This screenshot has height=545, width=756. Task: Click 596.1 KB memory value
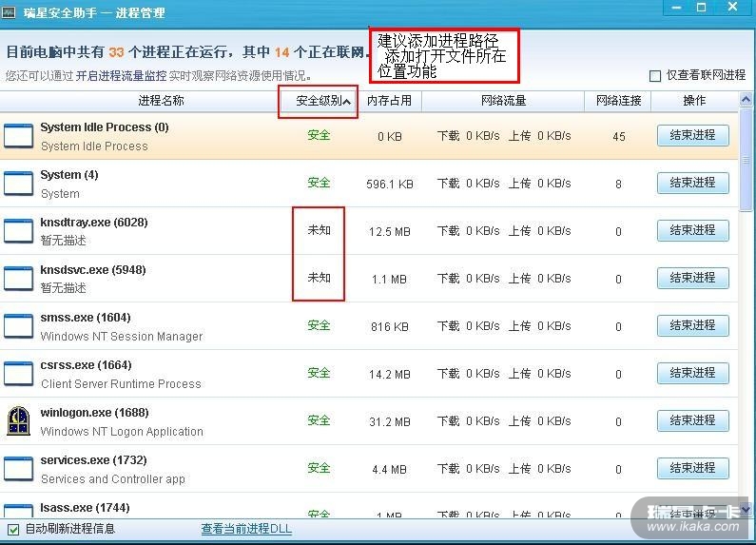coord(390,185)
